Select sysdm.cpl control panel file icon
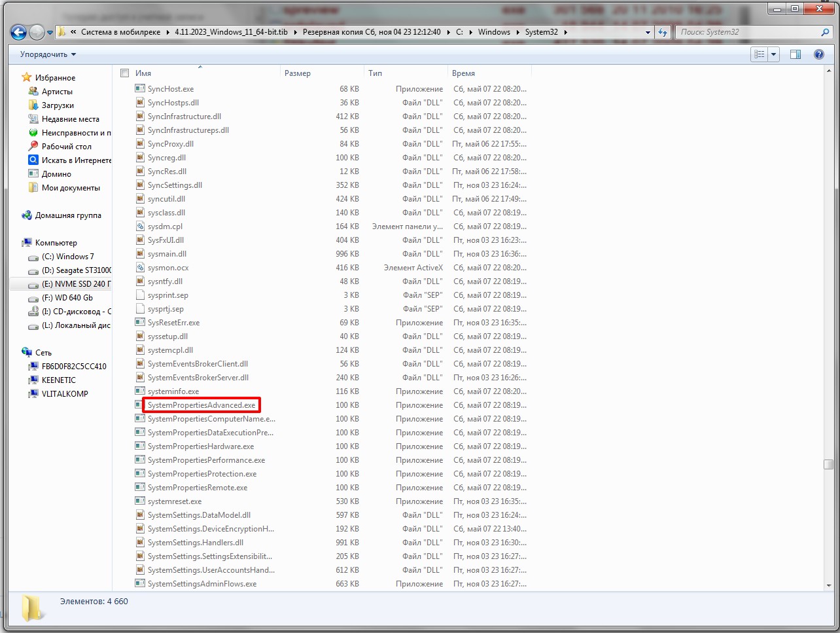The height and width of the screenshot is (633, 840). tap(140, 226)
